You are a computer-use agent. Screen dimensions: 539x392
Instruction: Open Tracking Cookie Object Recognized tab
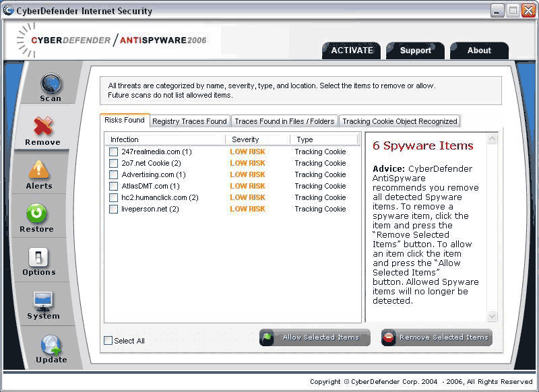(x=400, y=121)
